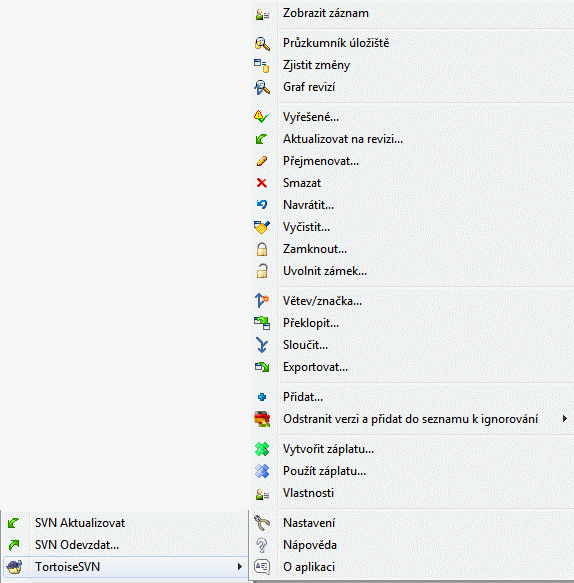
Task: Click the repository browser magnifier icon
Action: (x=262, y=44)
